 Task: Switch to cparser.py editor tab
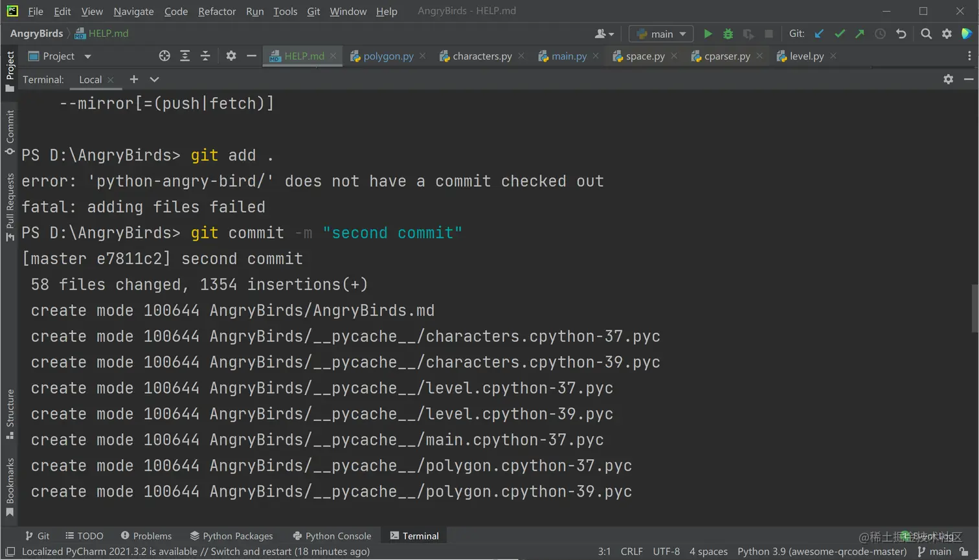pos(727,56)
